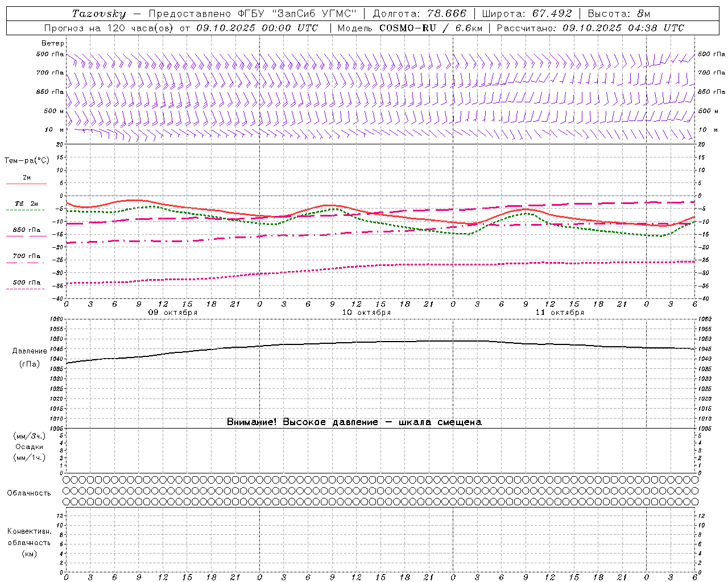Click the '(мм/3ч.)' precipitation unit label
Screen dimensions: 728x582
click(30, 436)
